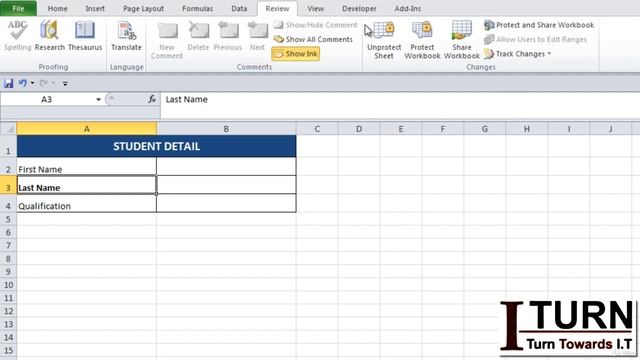
Task: Go to Next comment
Action: 258,36
